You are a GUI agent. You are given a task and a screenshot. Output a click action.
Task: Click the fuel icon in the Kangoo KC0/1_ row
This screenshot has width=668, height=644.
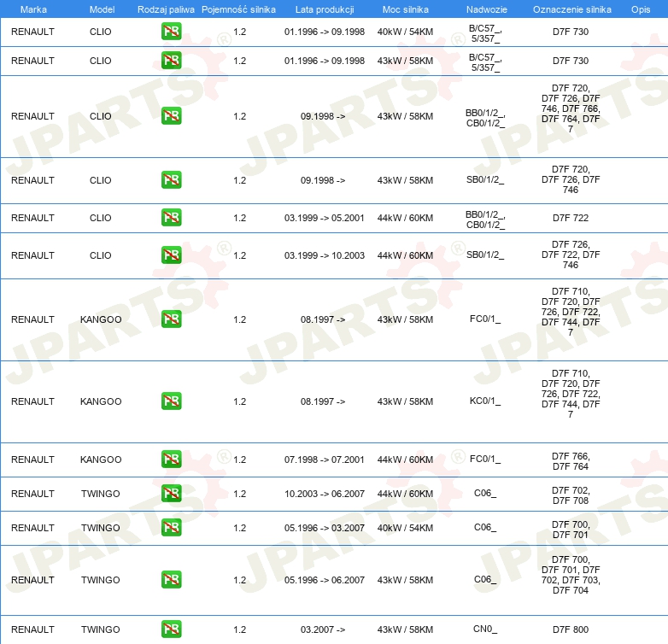tap(171, 401)
